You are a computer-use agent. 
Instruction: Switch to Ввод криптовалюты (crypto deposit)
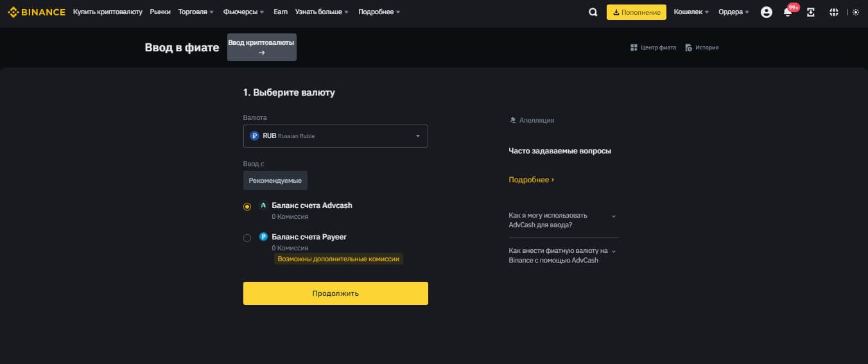click(x=261, y=48)
